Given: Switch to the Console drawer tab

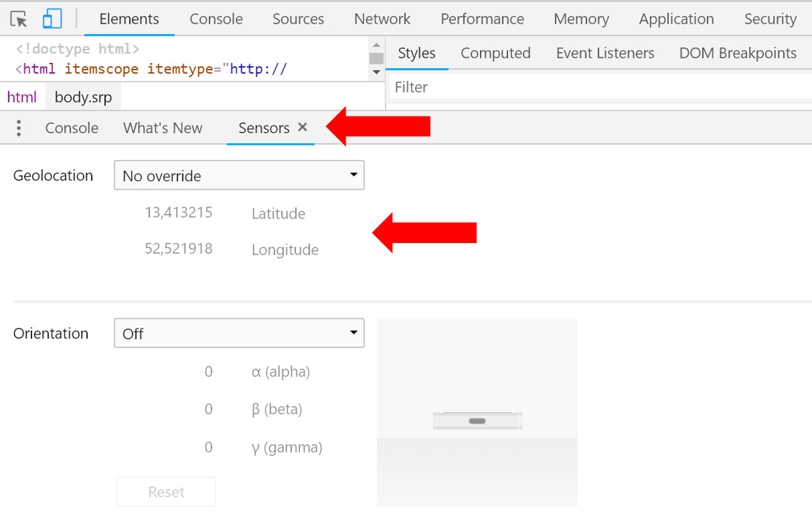Looking at the screenshot, I should [x=71, y=128].
